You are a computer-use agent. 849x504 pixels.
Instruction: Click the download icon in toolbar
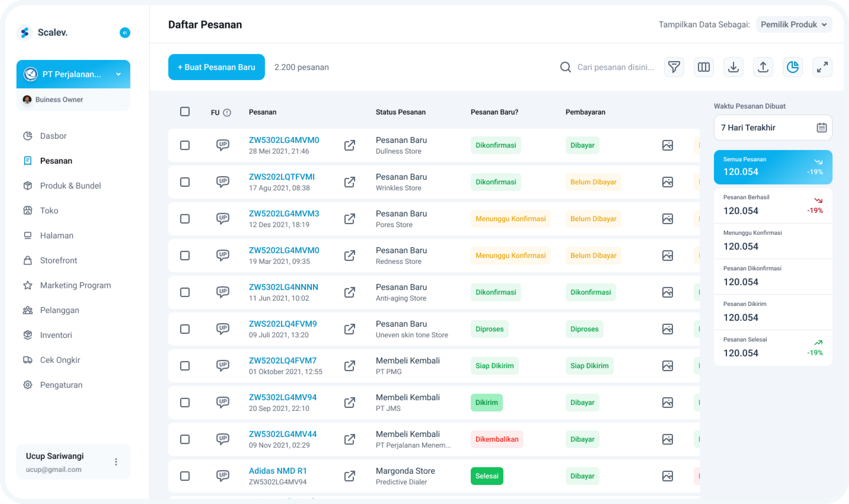click(x=733, y=67)
